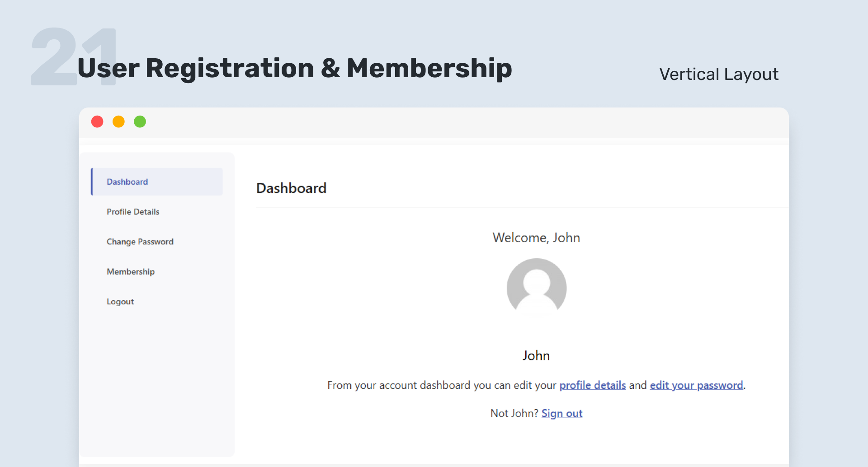
Task: Click the account dashboard description sentence
Action: [x=536, y=385]
